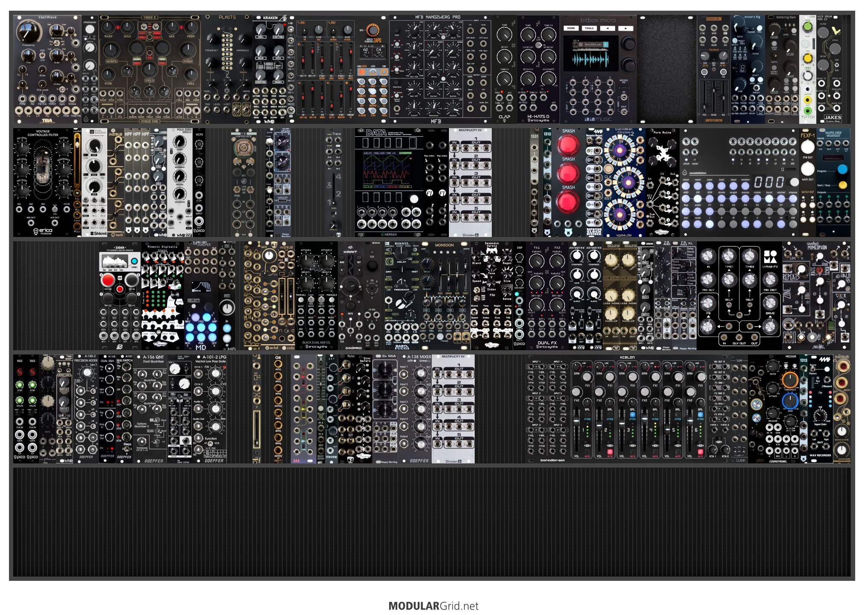Select the A-138 Mixer module

415,409
